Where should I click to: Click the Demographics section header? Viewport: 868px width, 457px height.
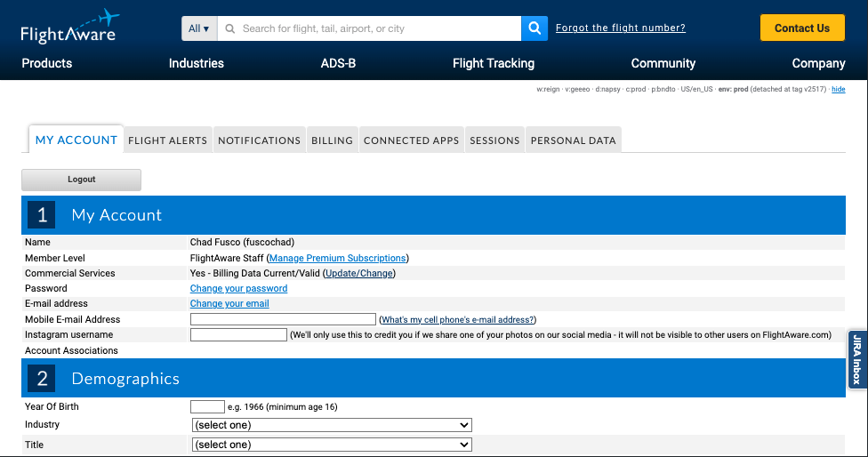tap(433, 379)
